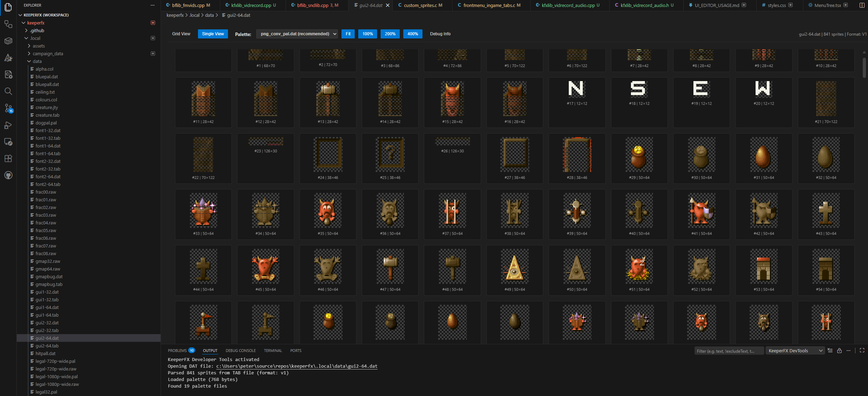Select sprite #17 letter N thumbnail

click(x=576, y=89)
